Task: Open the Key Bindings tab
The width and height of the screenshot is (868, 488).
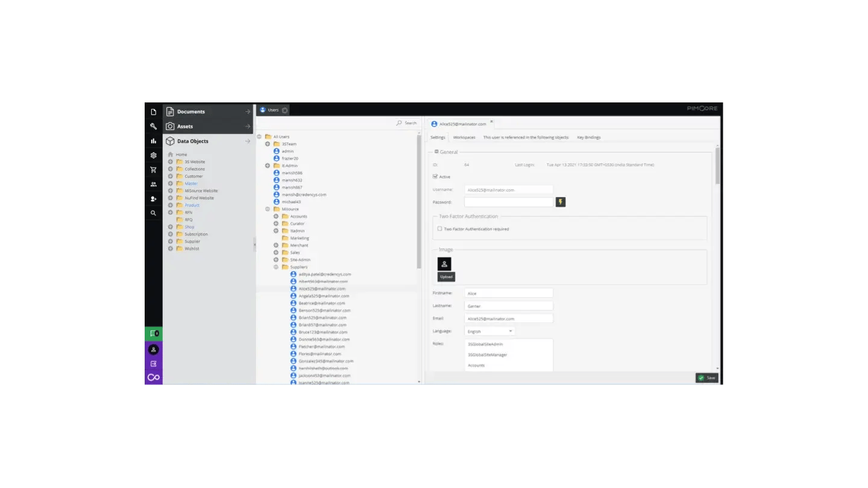Action: [x=589, y=137]
